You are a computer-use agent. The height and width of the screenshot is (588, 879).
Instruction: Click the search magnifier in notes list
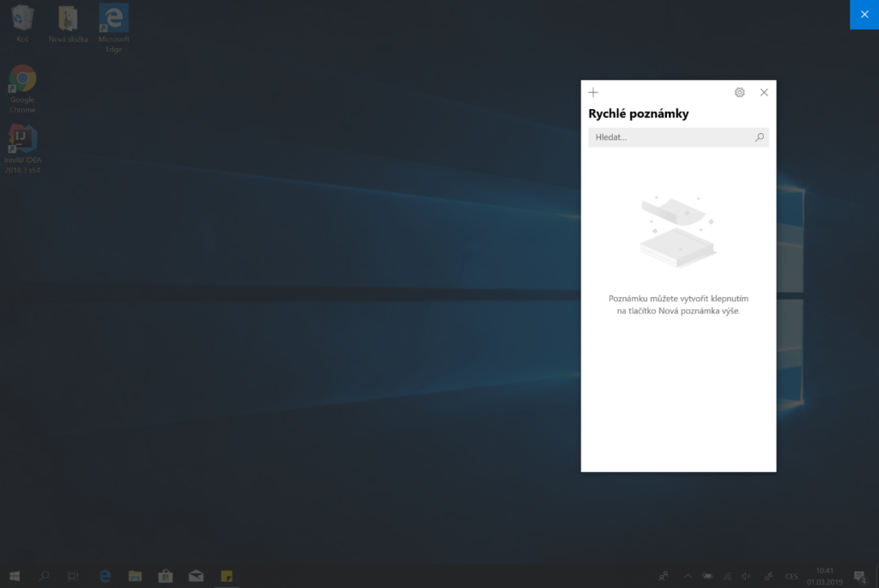click(759, 137)
